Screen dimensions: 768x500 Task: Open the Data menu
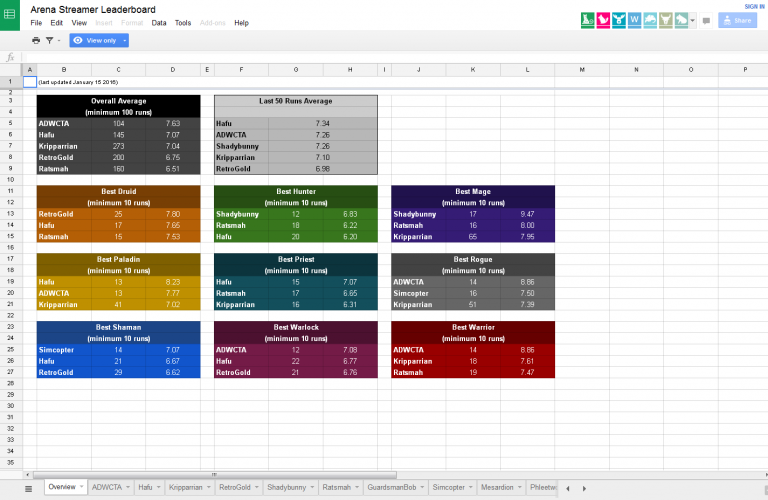[159, 22]
